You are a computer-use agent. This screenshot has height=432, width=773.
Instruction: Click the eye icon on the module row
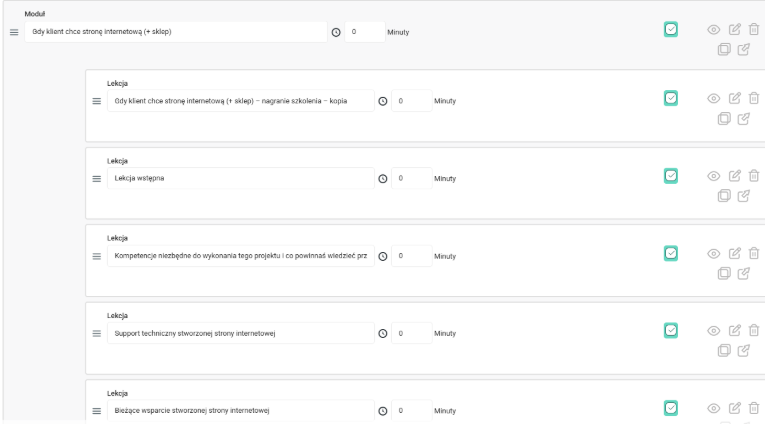[714, 30]
